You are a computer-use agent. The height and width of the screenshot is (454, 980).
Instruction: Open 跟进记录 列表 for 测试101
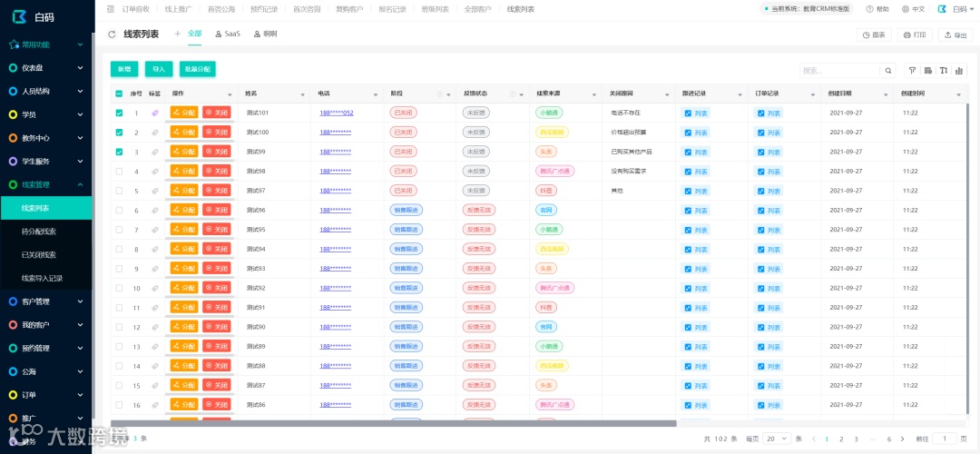696,113
